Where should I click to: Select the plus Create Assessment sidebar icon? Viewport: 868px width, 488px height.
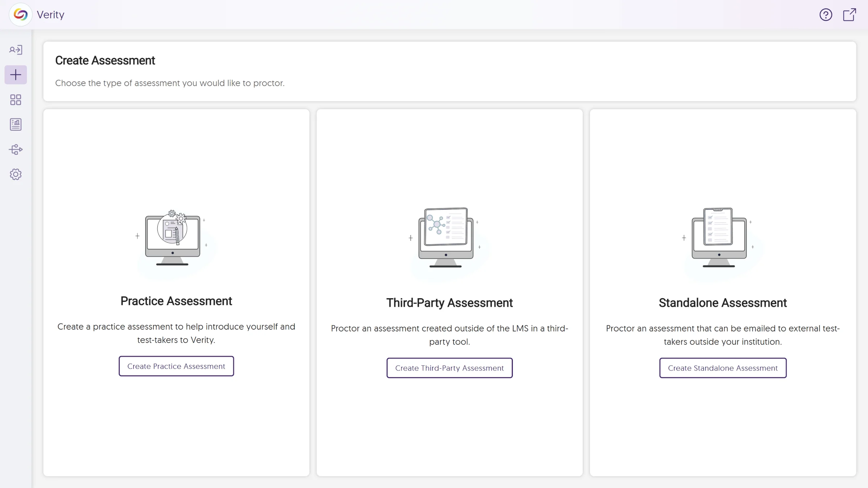16,75
